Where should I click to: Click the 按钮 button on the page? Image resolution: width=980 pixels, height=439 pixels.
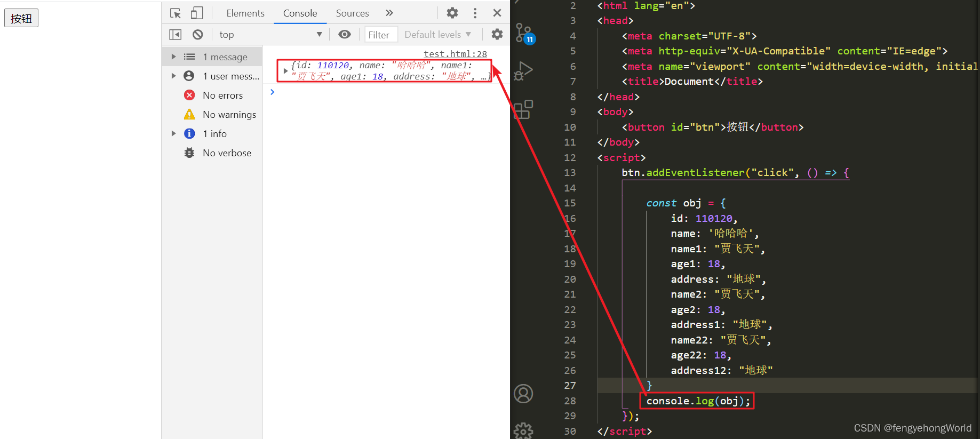[x=21, y=18]
